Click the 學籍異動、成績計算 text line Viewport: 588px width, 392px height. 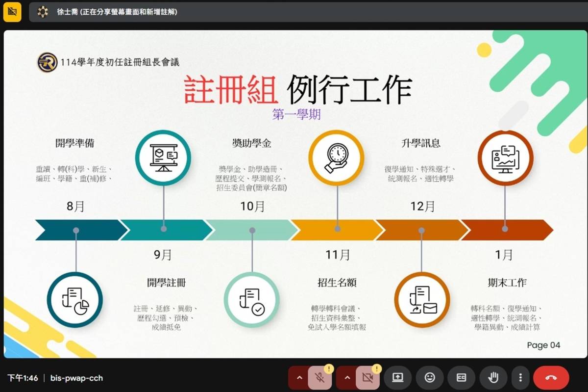[x=507, y=327]
